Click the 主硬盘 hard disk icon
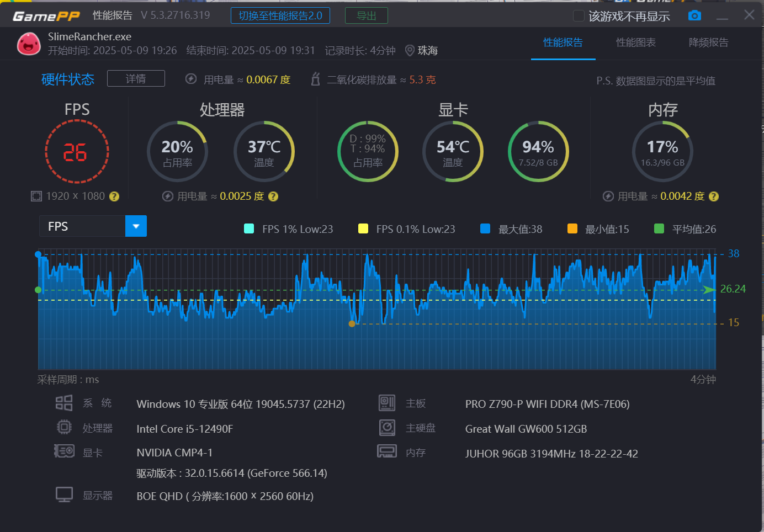 (387, 427)
